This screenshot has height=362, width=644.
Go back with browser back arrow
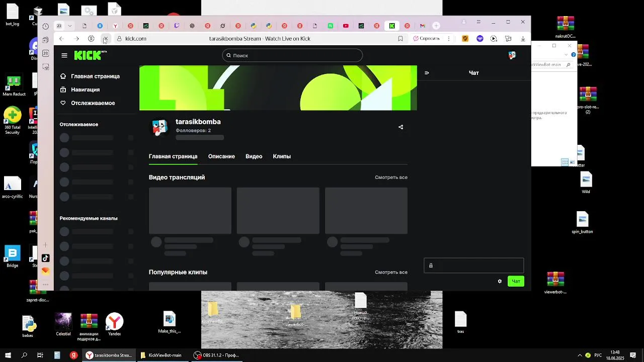(61, 39)
